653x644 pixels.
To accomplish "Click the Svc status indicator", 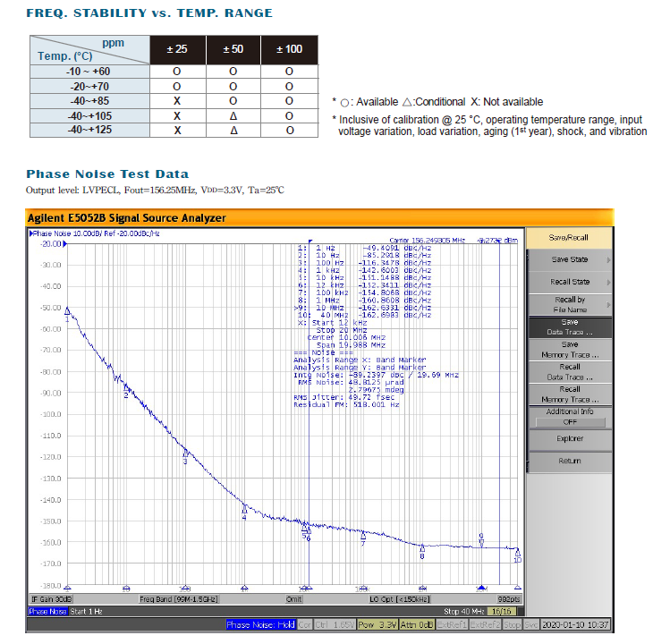I will pyautogui.click(x=531, y=625).
